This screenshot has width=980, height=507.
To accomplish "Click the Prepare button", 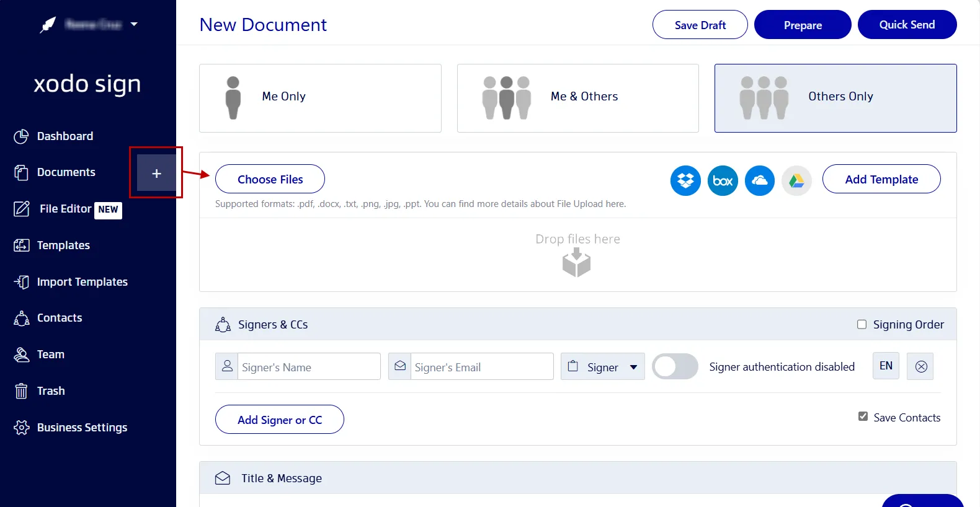I will (803, 25).
